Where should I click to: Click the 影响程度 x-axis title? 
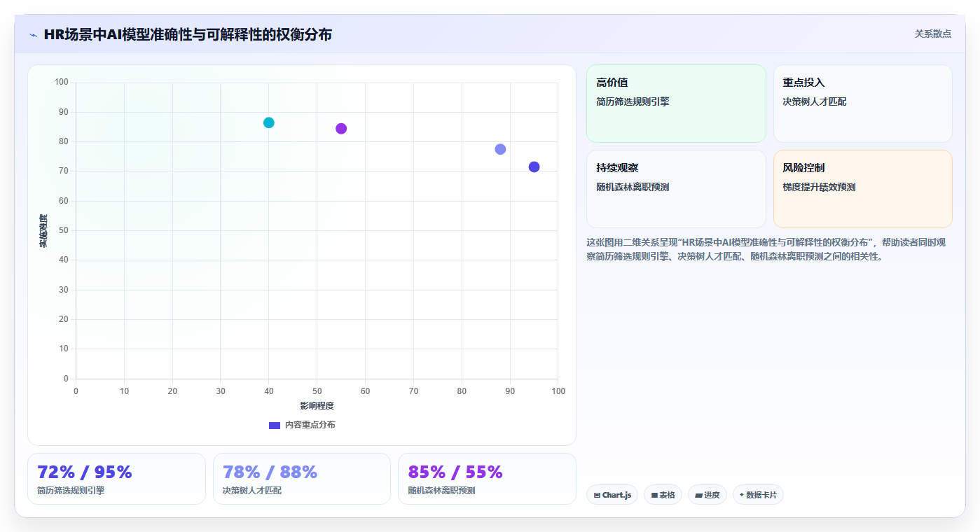coord(317,406)
